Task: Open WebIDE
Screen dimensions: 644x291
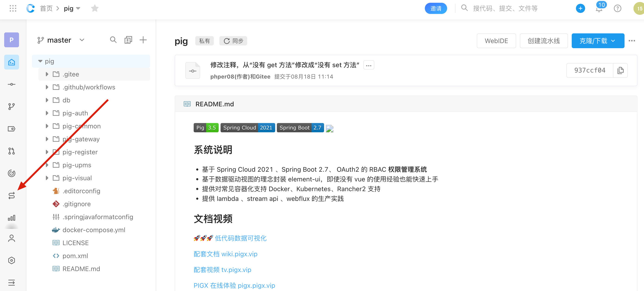Action: pyautogui.click(x=496, y=41)
